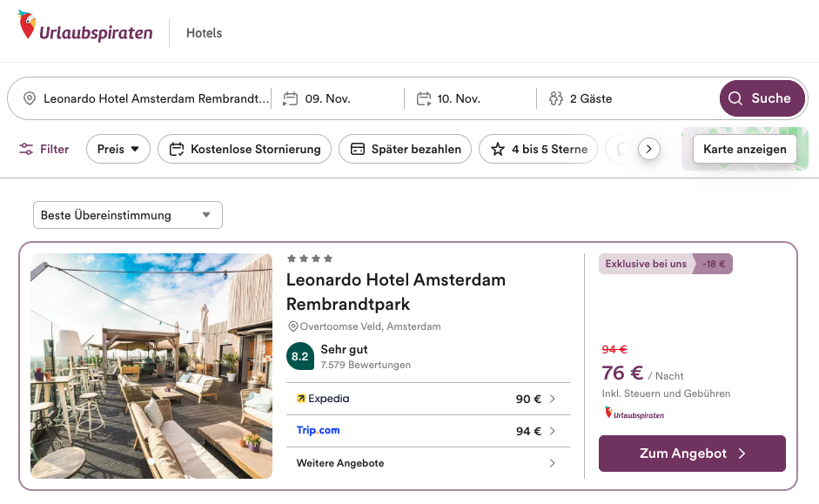Viewport: 819px width, 504px height.
Task: Toggle the Kostenlose Stornierung filter
Action: (x=245, y=149)
